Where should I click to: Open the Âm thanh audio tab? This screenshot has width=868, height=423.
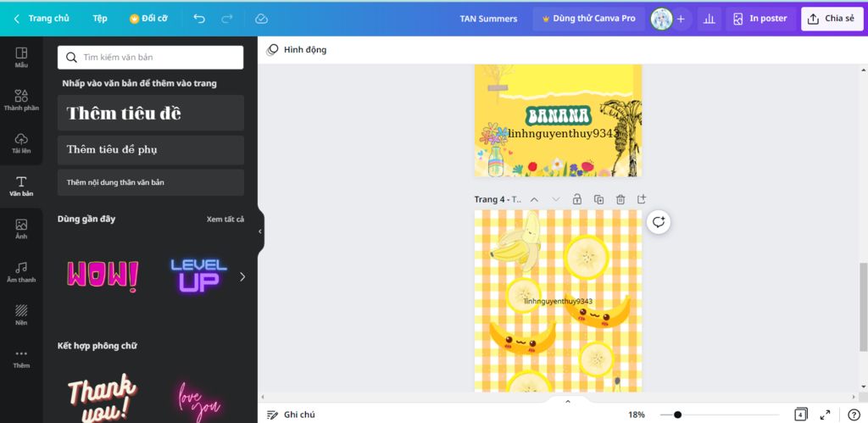click(x=21, y=272)
